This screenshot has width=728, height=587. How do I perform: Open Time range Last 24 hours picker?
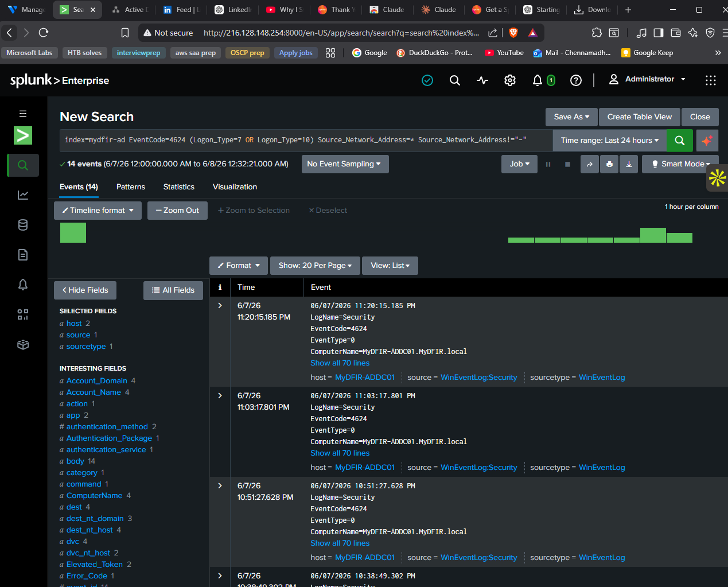610,140
